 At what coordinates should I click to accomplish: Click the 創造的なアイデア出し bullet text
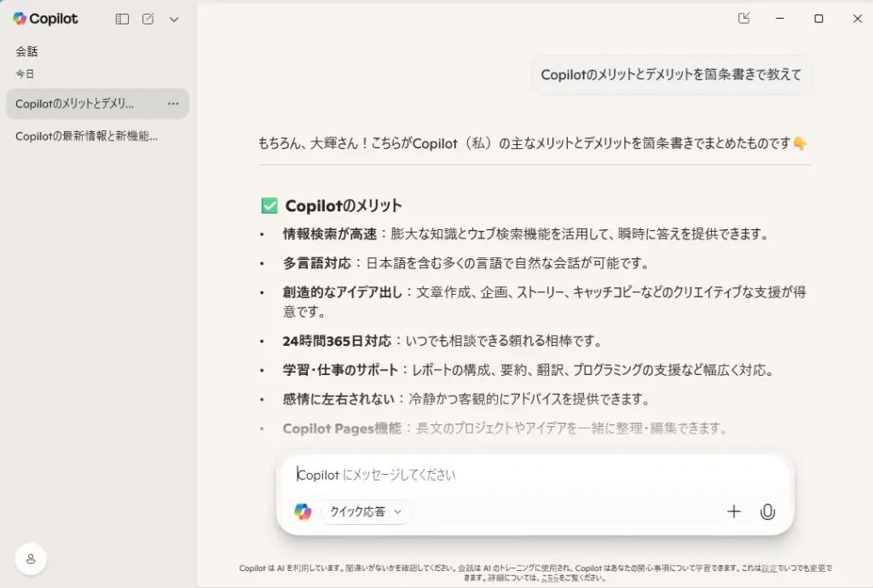pyautogui.click(x=544, y=302)
